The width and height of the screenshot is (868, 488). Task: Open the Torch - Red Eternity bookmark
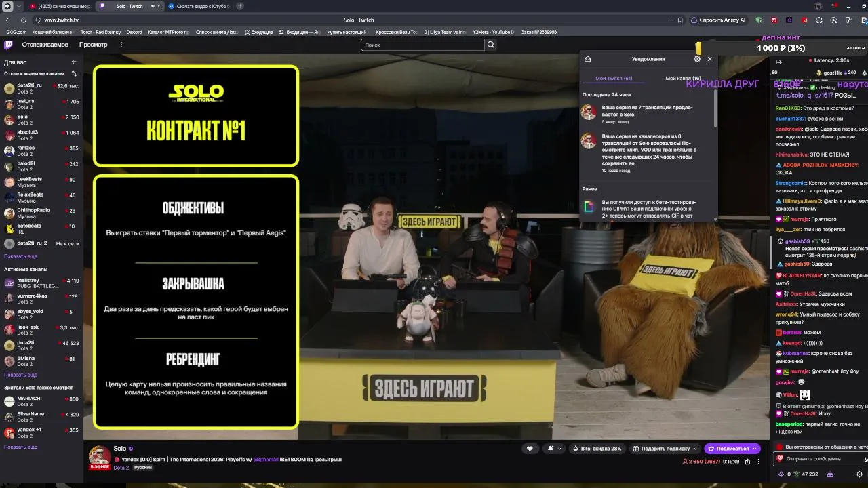pyautogui.click(x=100, y=32)
